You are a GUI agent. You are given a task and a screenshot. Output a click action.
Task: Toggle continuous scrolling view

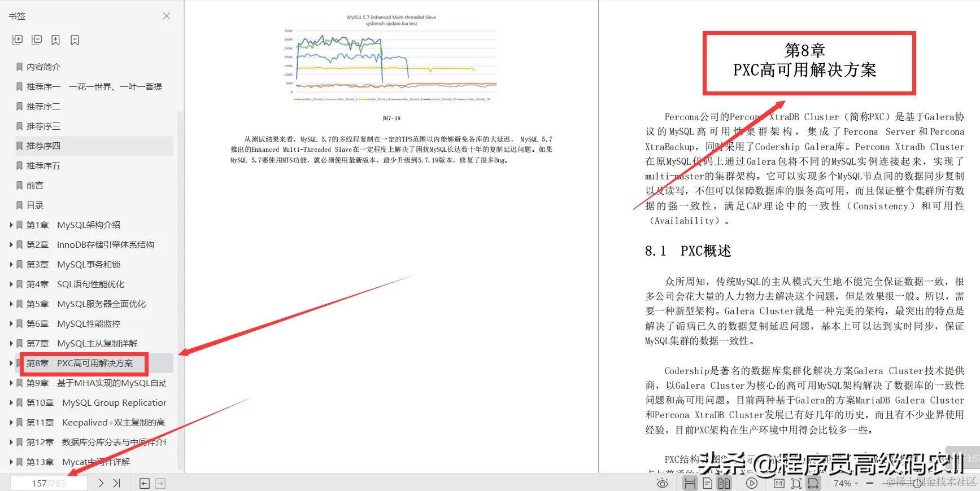(690, 483)
